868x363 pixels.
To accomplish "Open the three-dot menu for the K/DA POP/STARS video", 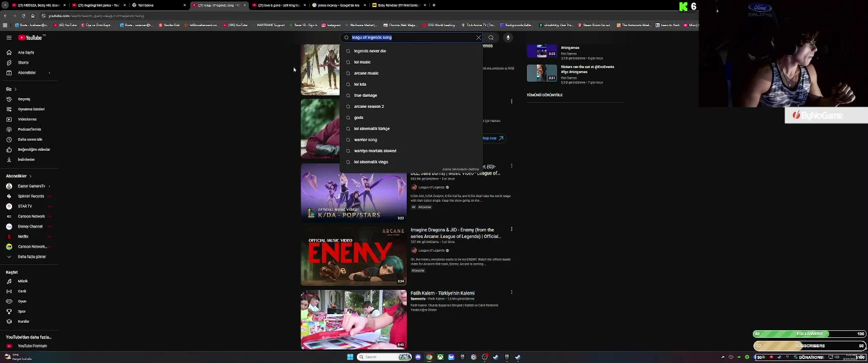I will click(512, 166).
